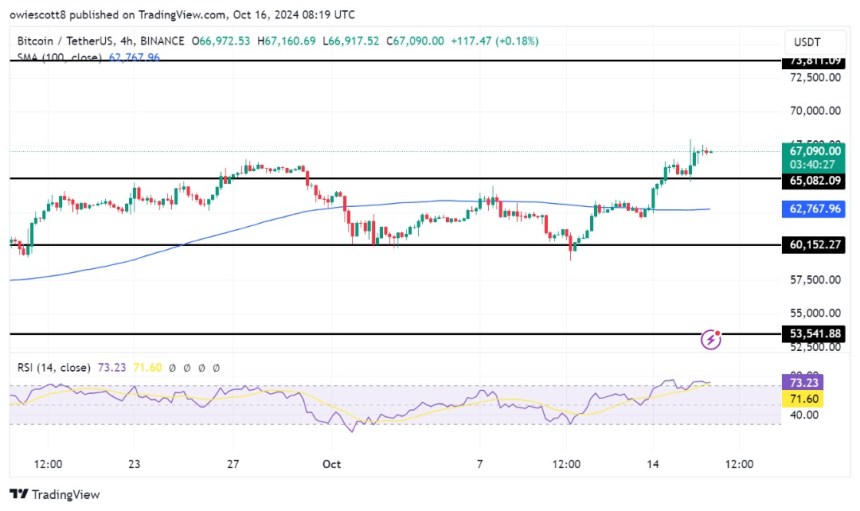This screenshot has width=860, height=511.
Task: Click the 65,082.09 horizontal level label
Action: [814, 181]
